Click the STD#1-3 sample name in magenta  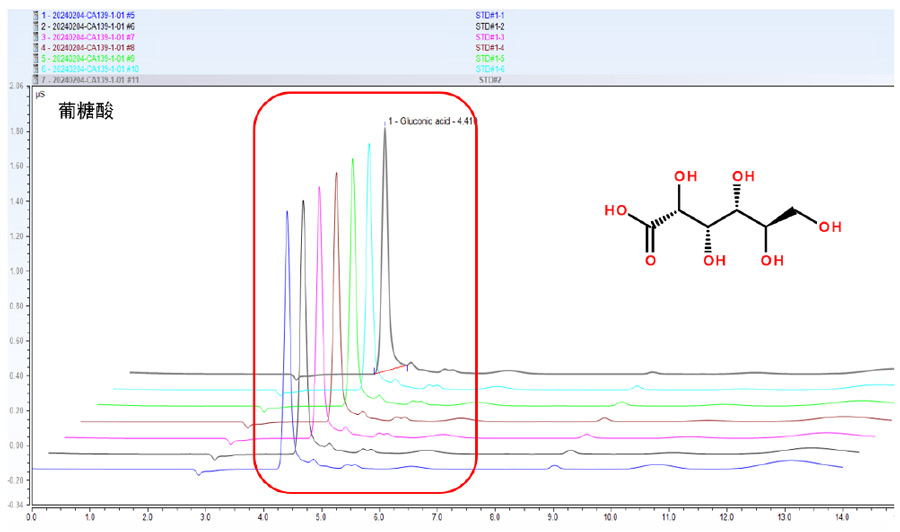click(x=490, y=36)
